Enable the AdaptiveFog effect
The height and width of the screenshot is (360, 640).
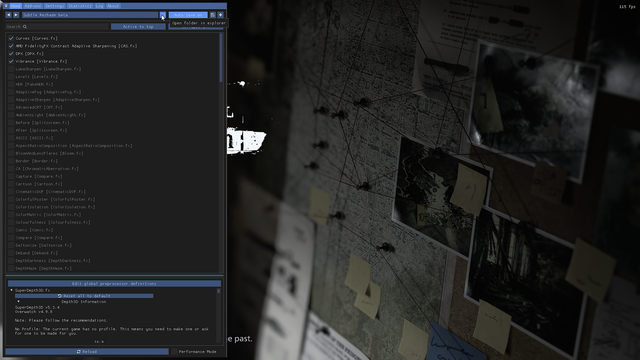(x=11, y=92)
